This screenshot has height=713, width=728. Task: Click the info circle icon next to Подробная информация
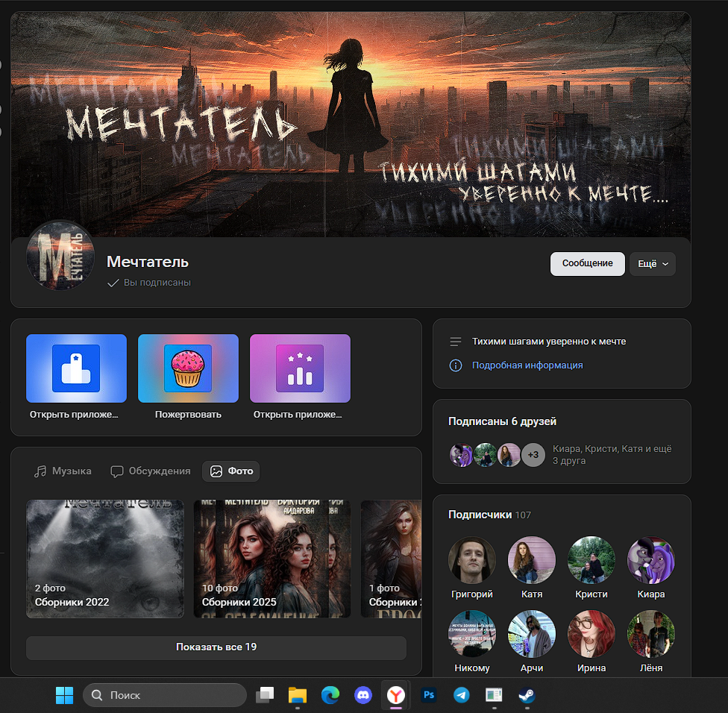point(456,365)
